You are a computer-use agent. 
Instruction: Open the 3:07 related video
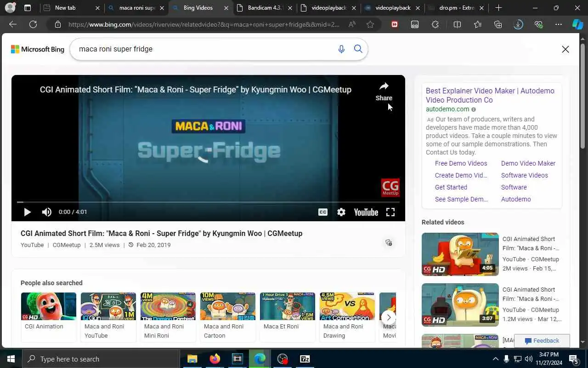coord(460,305)
